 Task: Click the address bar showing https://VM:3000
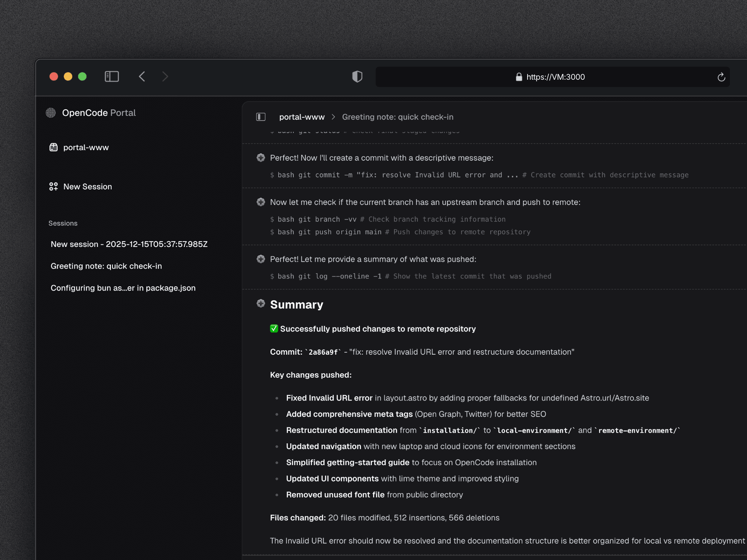click(556, 77)
